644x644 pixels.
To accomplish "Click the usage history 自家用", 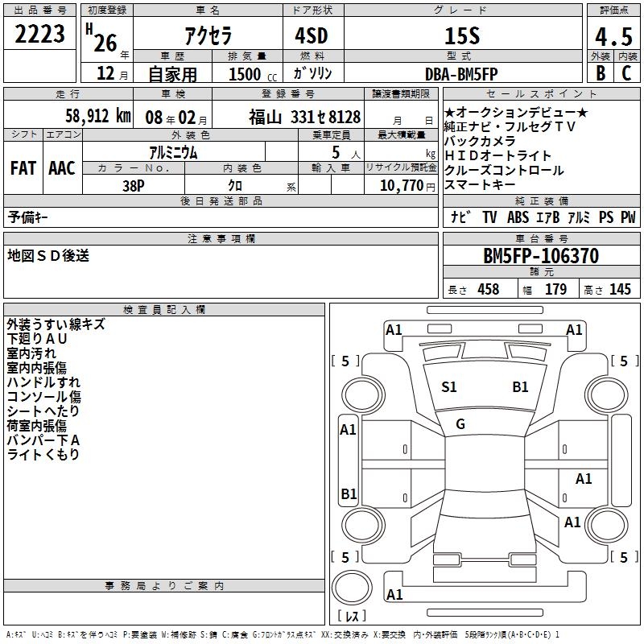I will click(x=172, y=74).
